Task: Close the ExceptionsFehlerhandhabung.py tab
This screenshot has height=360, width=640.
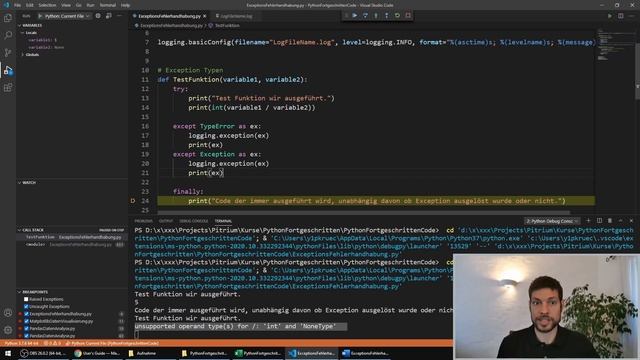Action: [x=205, y=16]
